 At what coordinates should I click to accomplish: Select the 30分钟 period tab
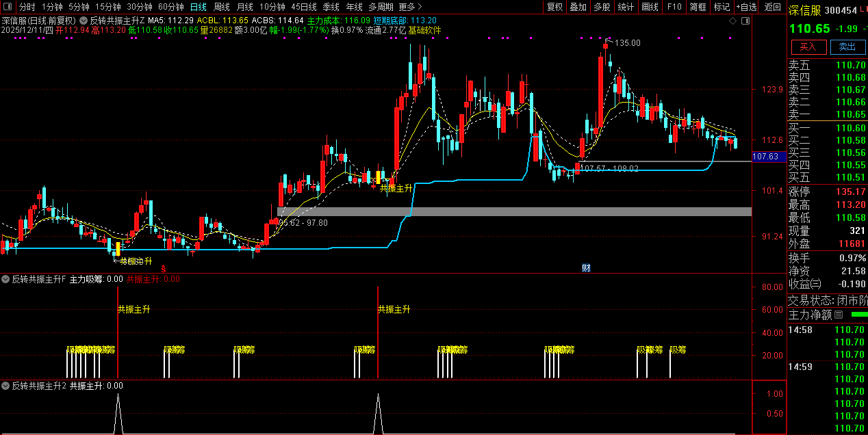tap(139, 7)
